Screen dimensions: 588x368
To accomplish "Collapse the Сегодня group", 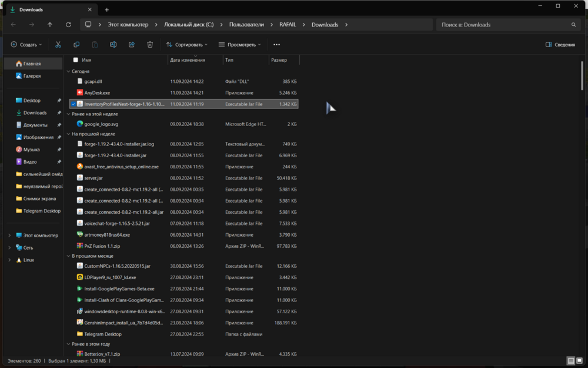I will [x=68, y=71].
